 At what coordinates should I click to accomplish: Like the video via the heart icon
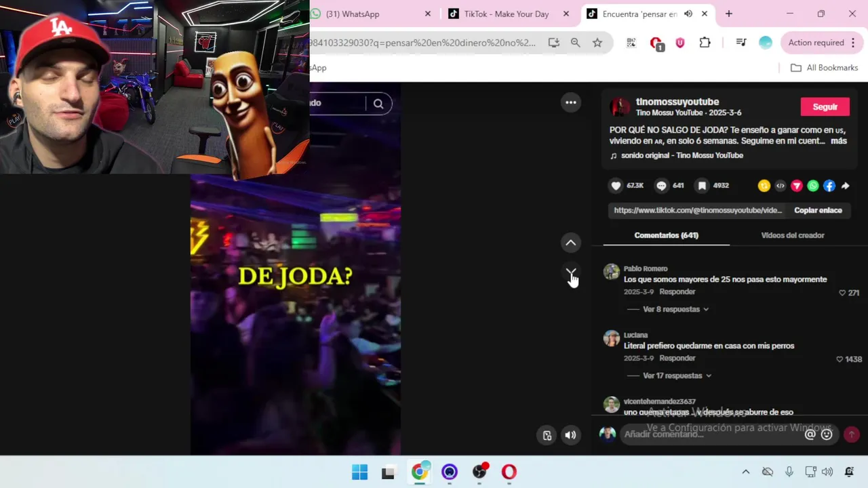(616, 186)
